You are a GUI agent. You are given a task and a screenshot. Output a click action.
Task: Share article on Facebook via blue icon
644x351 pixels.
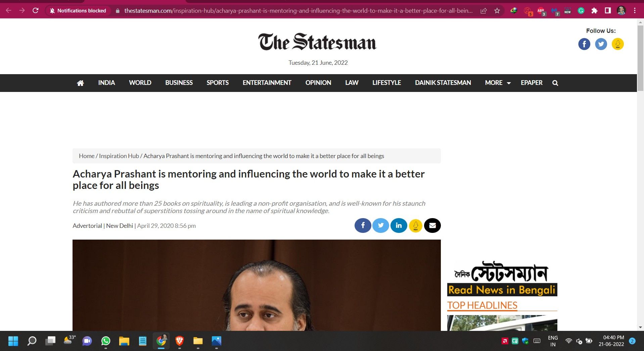[x=363, y=225]
